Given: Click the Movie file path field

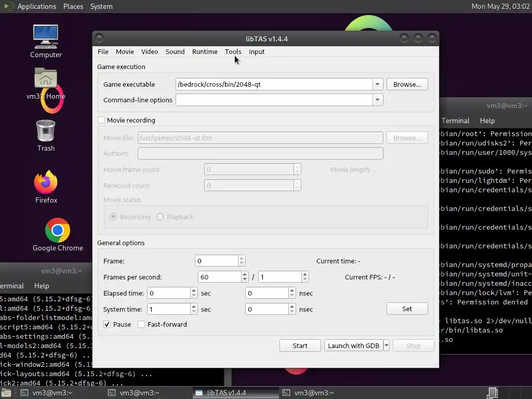Looking at the screenshot, I should [261, 138].
